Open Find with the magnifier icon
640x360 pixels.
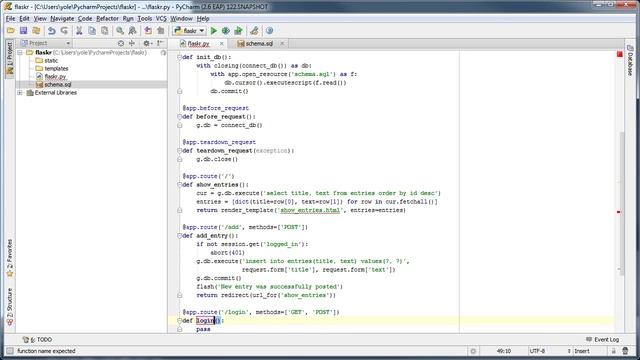pyautogui.click(x=120, y=31)
